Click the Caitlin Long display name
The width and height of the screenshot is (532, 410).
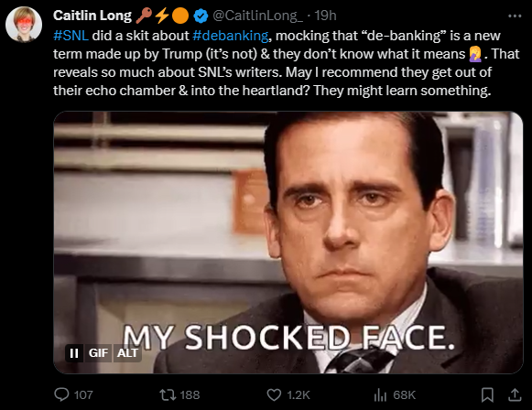click(x=92, y=16)
